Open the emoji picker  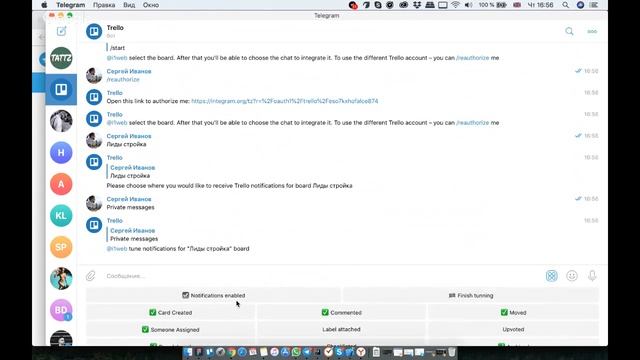(x=572, y=276)
